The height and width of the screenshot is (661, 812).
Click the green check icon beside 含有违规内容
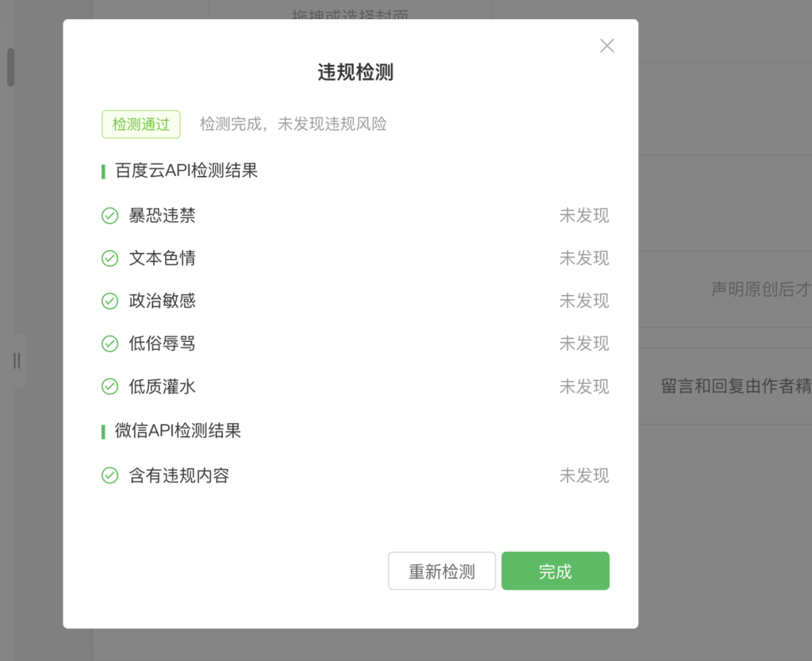coord(109,475)
